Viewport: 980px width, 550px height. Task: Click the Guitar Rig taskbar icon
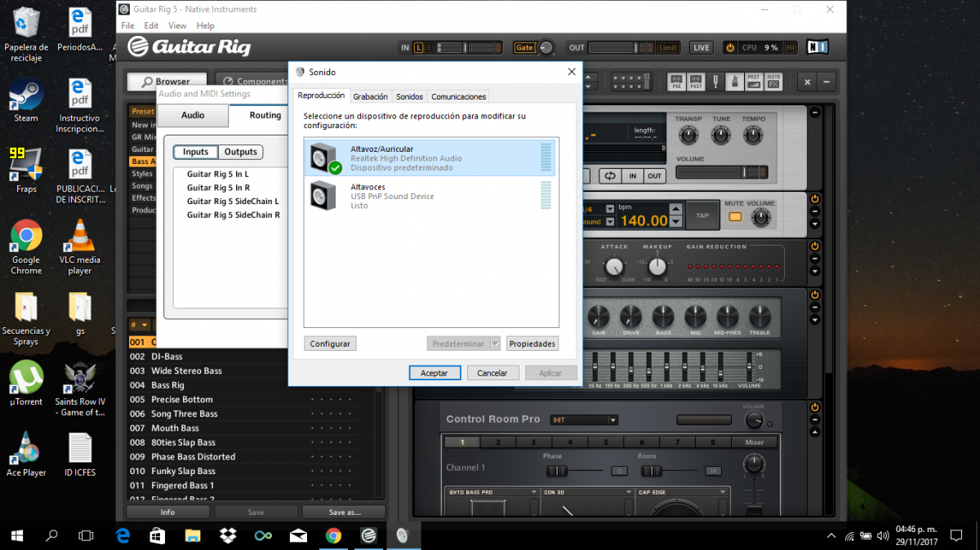pyautogui.click(x=368, y=535)
